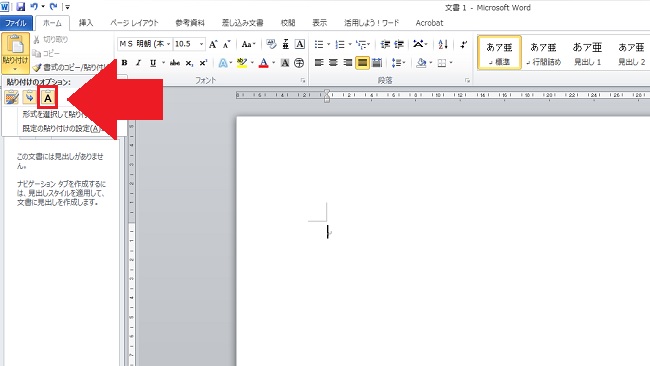This screenshot has width=650, height=366.
Task: Toggle Italic formatting
Action: pos(138,63)
